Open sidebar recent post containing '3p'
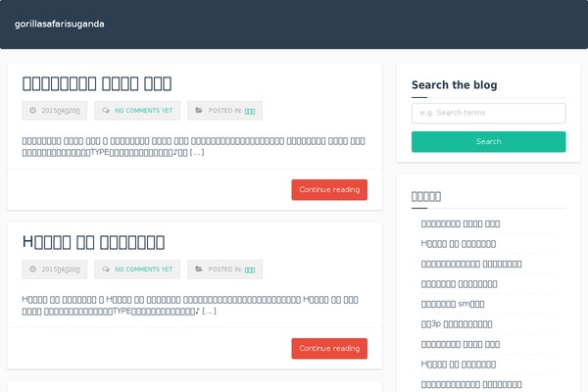This screenshot has height=392, width=588. click(x=457, y=324)
